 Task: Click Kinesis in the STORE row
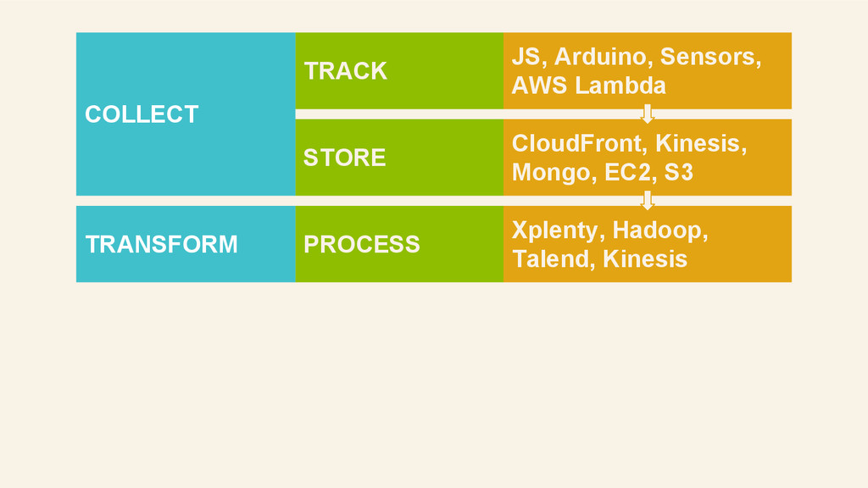701,143
